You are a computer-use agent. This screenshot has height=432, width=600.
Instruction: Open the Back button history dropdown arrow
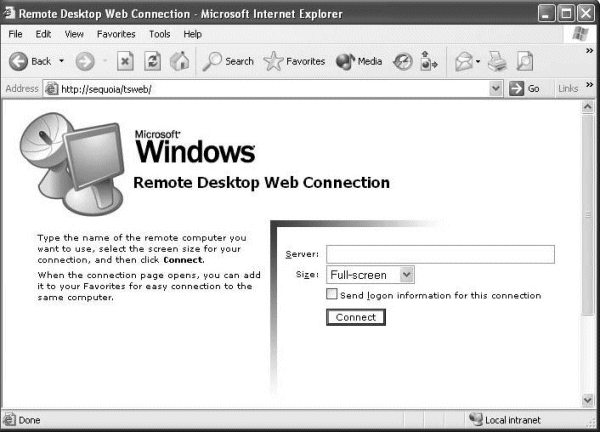point(61,61)
